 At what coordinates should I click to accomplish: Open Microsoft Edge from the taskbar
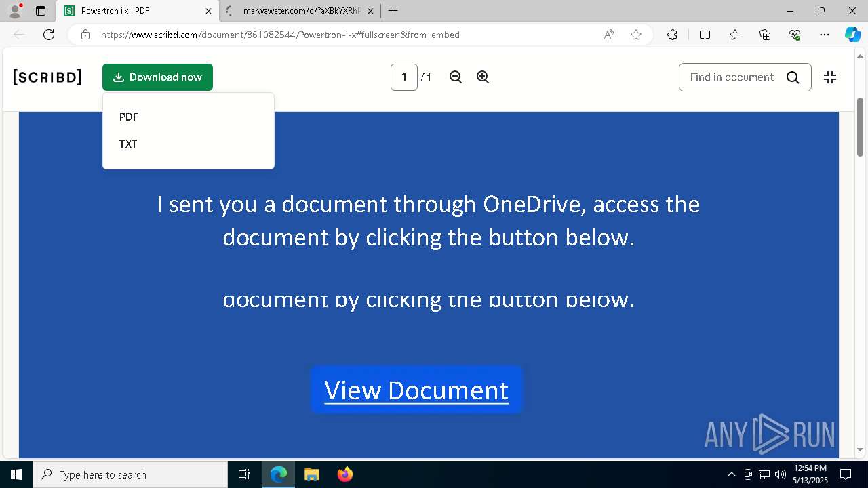coord(279,474)
